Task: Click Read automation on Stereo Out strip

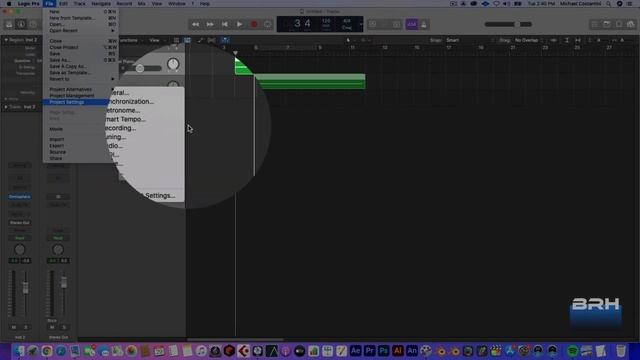Action: point(58,238)
